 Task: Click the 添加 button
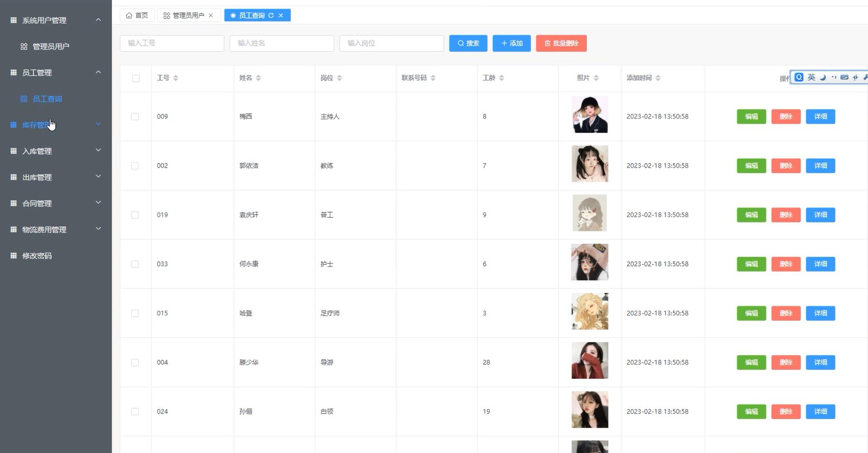511,43
